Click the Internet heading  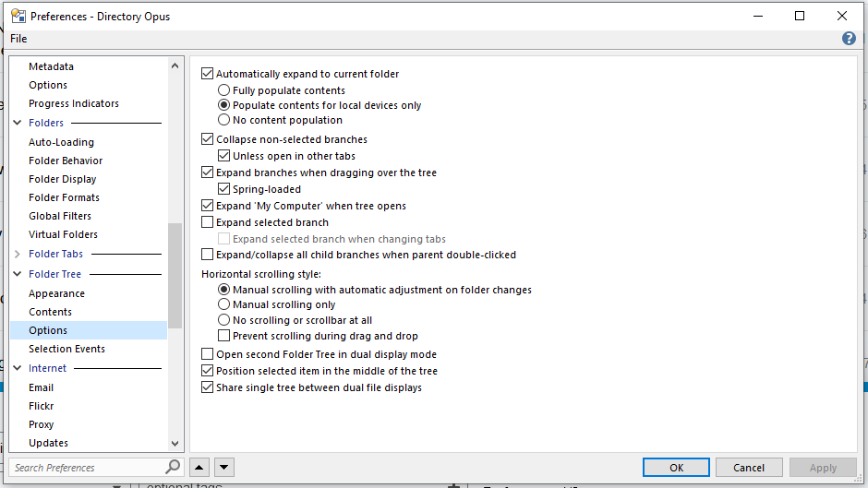click(48, 368)
